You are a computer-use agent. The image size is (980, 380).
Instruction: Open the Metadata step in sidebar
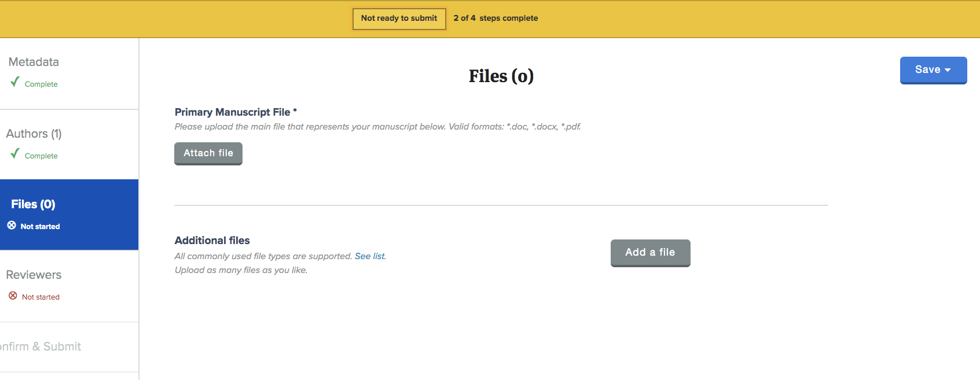click(x=69, y=73)
